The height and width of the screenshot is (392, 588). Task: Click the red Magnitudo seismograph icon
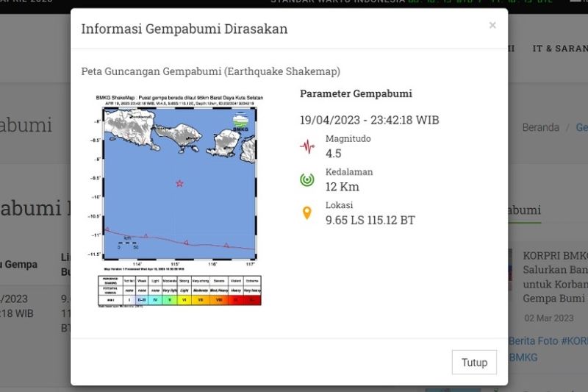(306, 146)
